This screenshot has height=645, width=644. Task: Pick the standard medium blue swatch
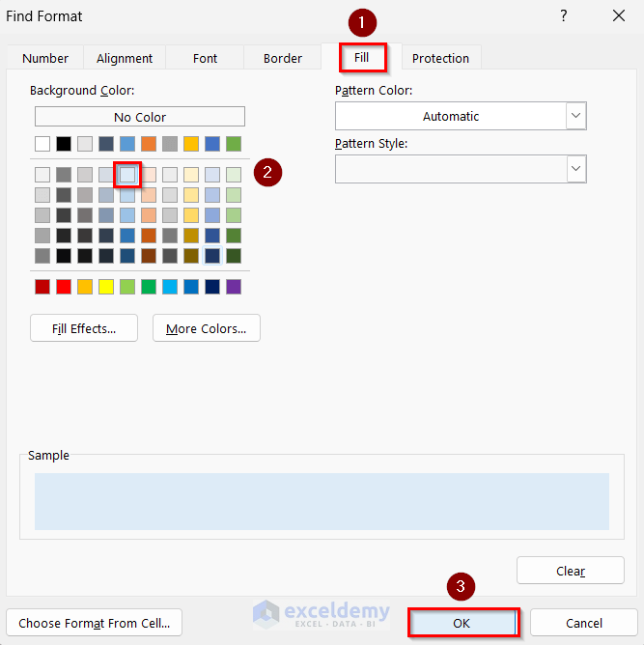[x=191, y=287]
